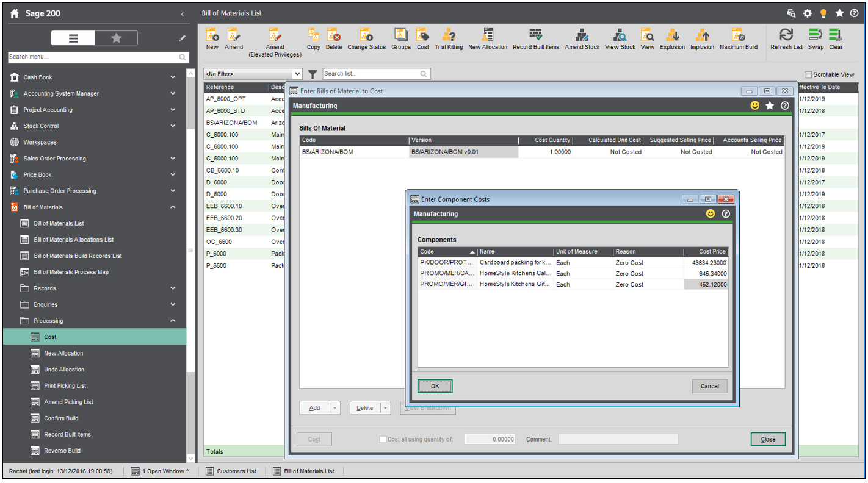Click the Record Built Items toolbar icon
Image resolution: width=868 pixels, height=483 pixels.
[535, 39]
